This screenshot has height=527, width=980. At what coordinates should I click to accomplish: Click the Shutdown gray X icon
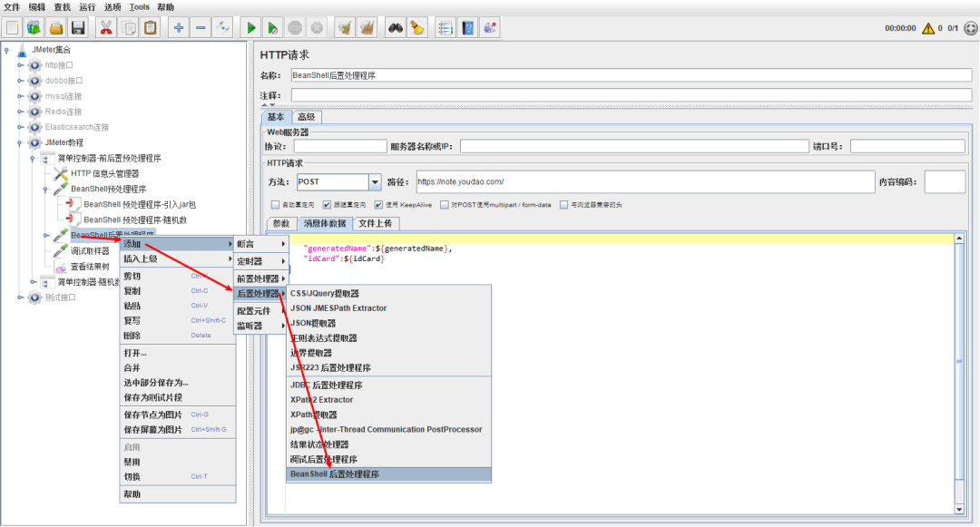coord(317,27)
